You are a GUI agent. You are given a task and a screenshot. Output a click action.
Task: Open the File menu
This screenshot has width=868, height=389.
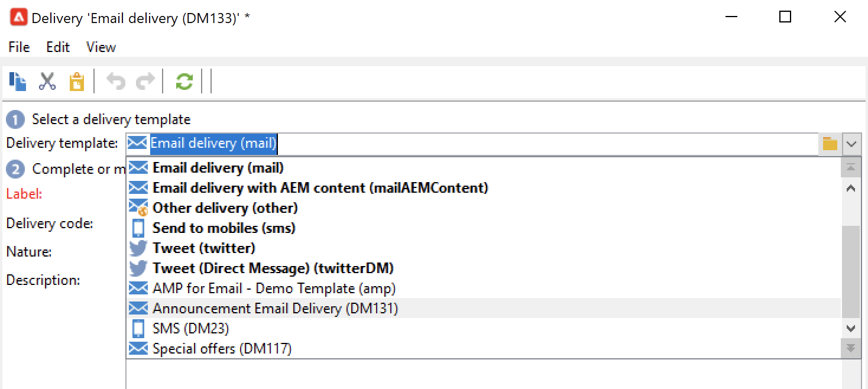click(19, 47)
